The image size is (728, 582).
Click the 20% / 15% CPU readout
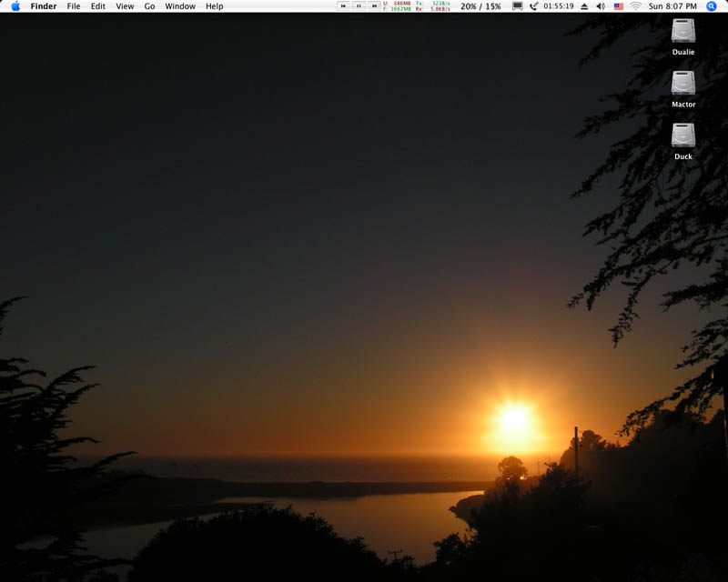coord(480,6)
